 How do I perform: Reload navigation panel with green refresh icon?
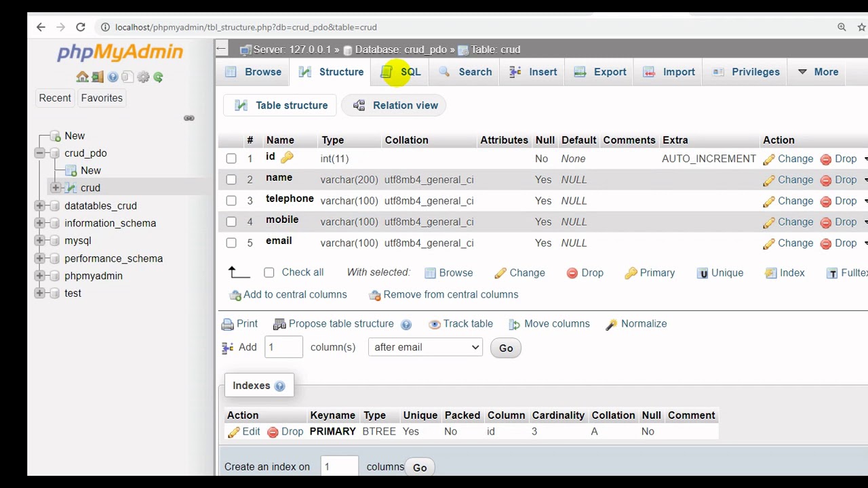tap(158, 77)
